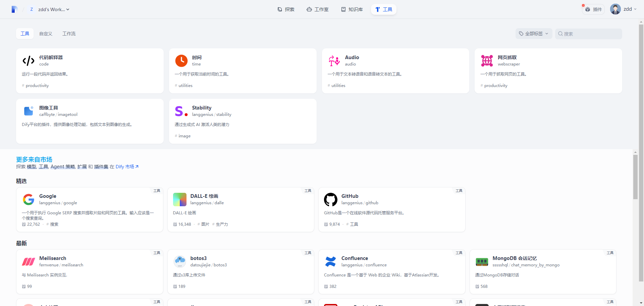Screen dimensions: 644x306
Task: Click the 图片 tag on DALL-E card
Action: click(x=204, y=224)
